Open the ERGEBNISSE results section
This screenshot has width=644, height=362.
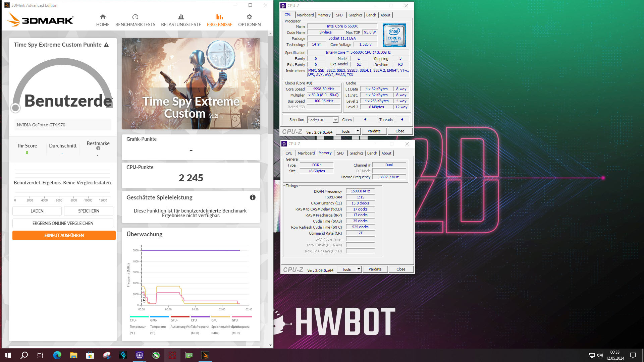click(220, 20)
